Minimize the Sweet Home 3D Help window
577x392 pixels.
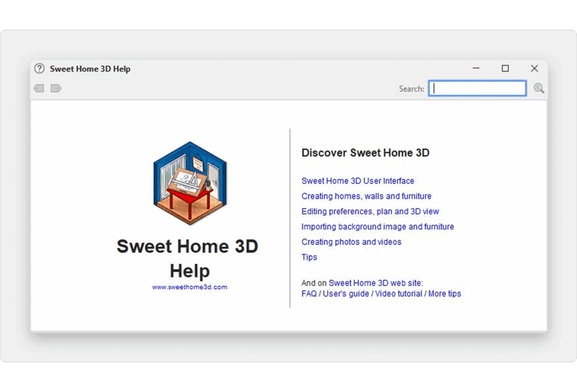coord(476,69)
